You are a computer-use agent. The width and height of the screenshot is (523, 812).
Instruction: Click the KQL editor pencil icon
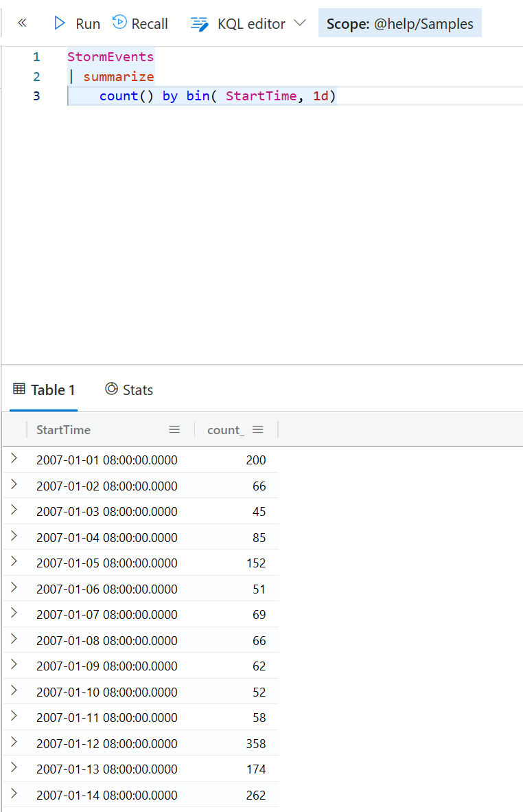(199, 24)
